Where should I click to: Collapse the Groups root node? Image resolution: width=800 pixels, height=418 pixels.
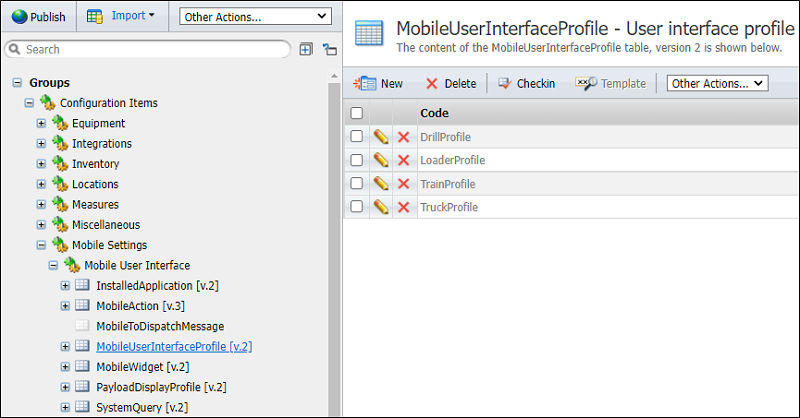(x=17, y=82)
